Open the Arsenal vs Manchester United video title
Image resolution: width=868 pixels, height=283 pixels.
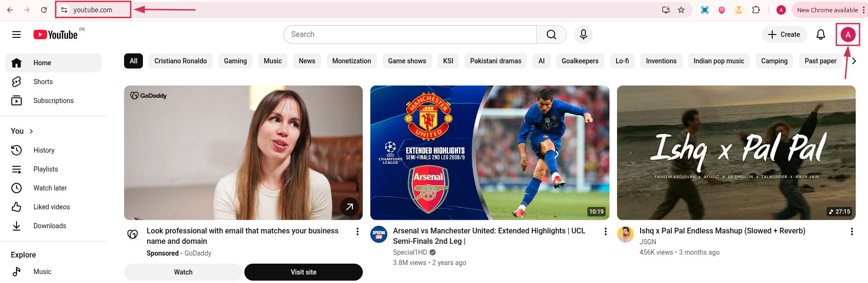[489, 236]
